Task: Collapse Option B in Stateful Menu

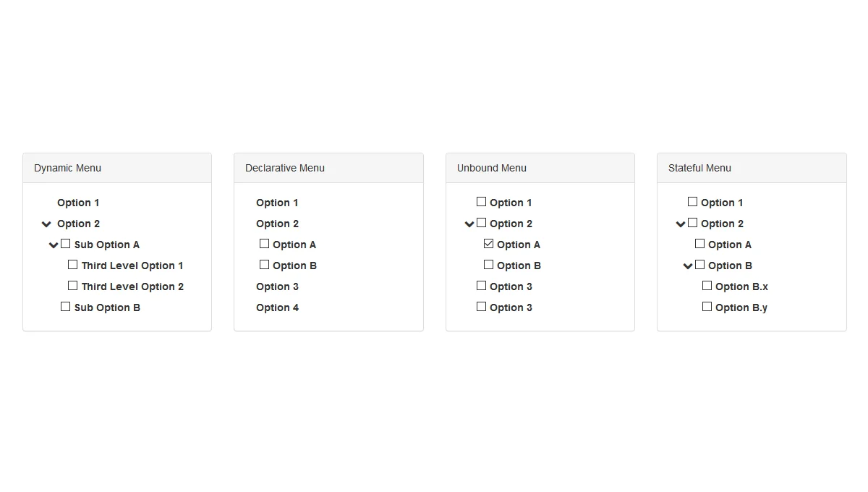Action: [687, 265]
